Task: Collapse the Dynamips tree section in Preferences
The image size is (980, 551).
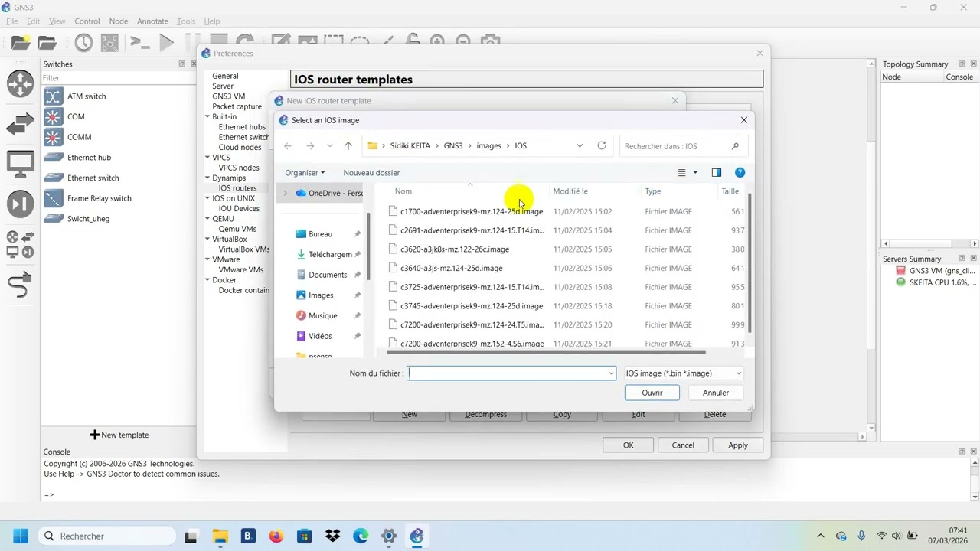Action: click(x=207, y=178)
